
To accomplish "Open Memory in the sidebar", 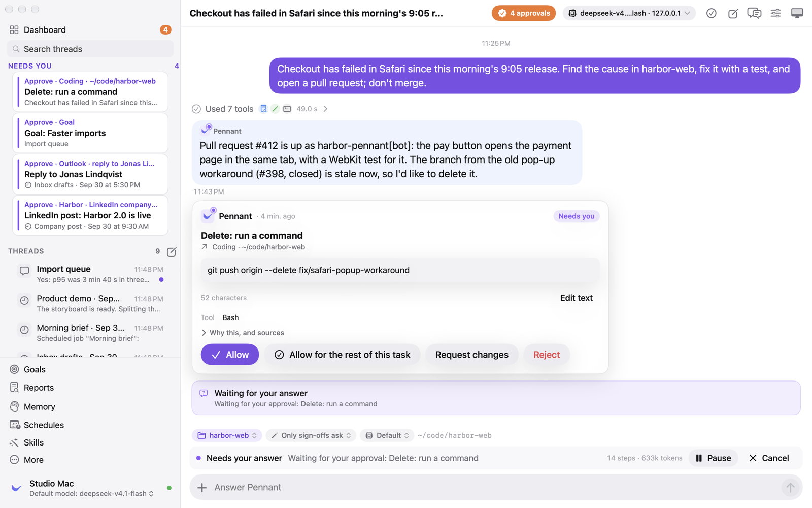I will [x=90, y=406].
